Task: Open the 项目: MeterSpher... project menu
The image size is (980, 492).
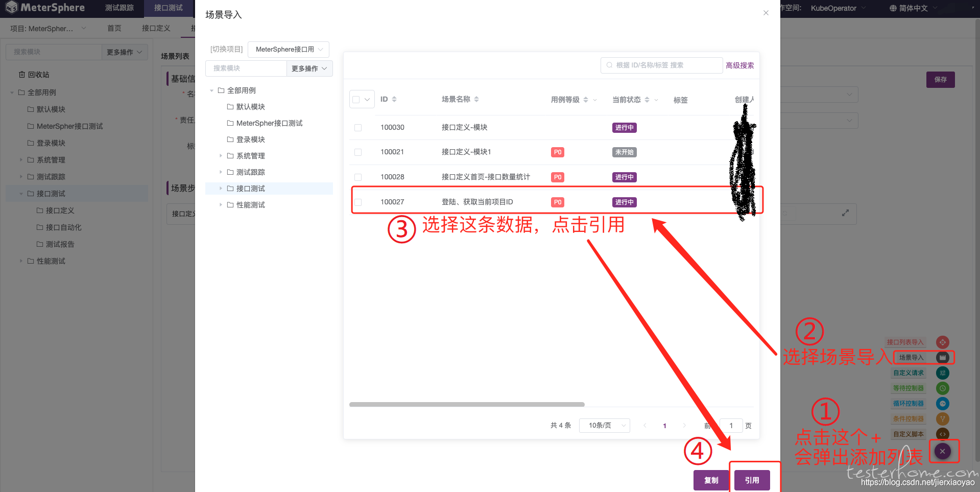Action: [48, 29]
